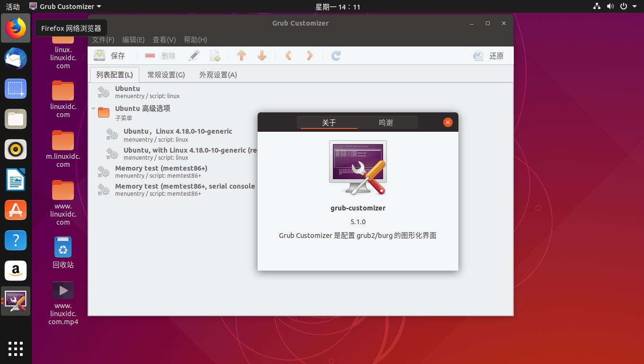Image resolution: width=644 pixels, height=364 pixels.
Task: Open the 编辑(E) menu
Action: [134, 40]
